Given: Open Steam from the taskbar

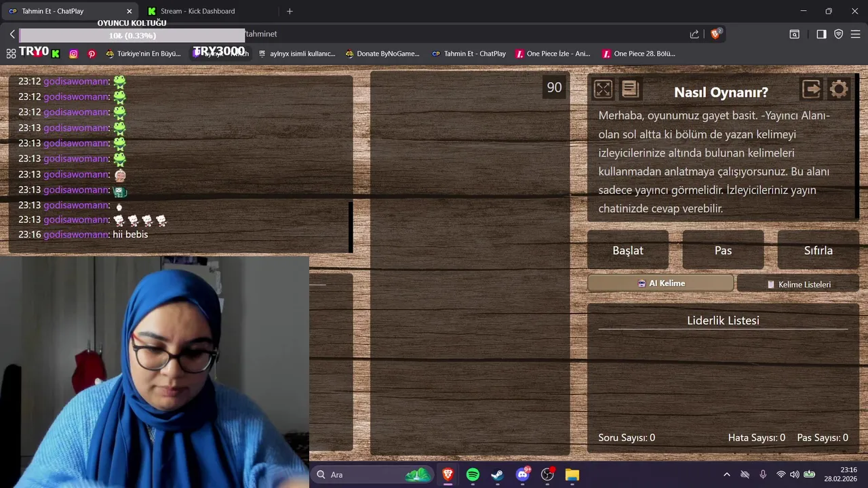Looking at the screenshot, I should coord(497,474).
